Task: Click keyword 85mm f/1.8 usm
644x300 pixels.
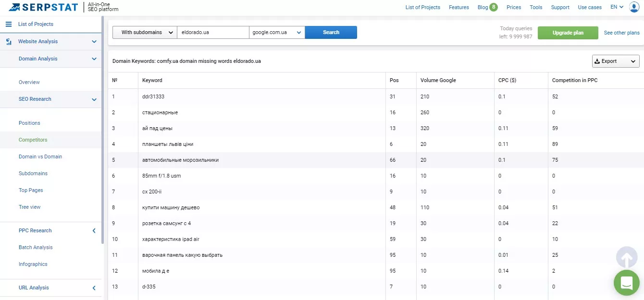Action: 161,176
